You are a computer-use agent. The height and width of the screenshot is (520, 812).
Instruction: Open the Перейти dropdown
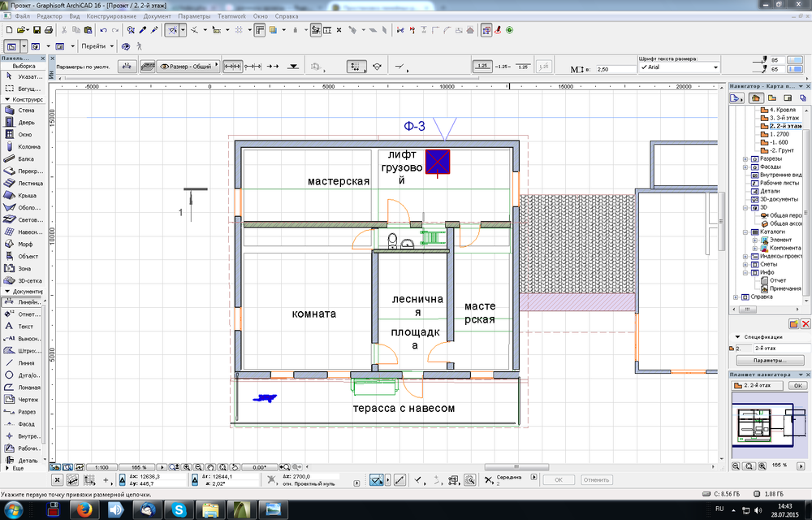(96, 46)
